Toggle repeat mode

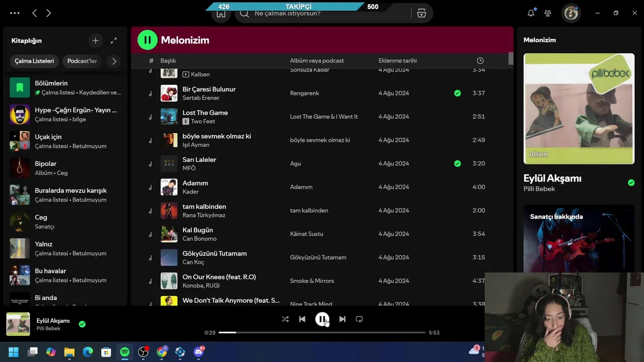click(x=359, y=319)
